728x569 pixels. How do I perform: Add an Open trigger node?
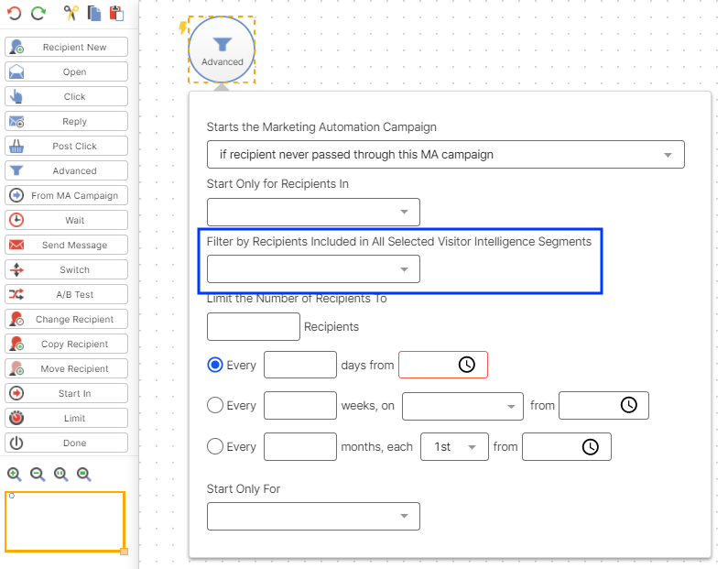[67, 71]
